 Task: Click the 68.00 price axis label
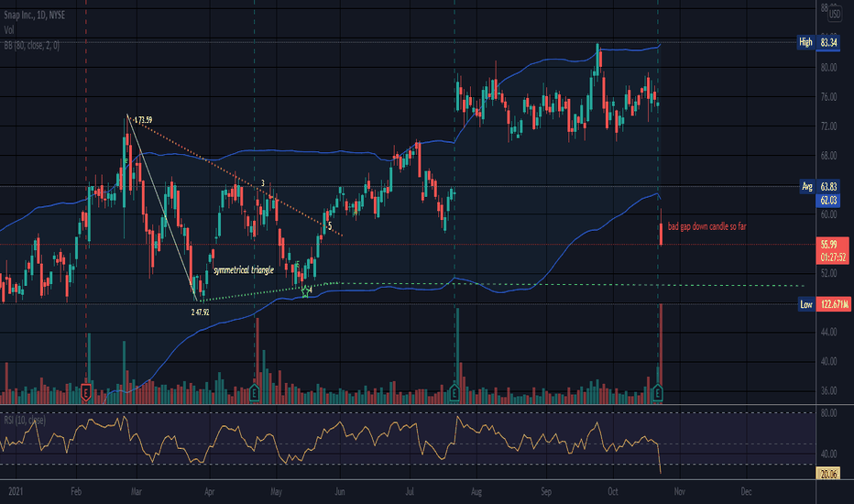click(x=828, y=156)
